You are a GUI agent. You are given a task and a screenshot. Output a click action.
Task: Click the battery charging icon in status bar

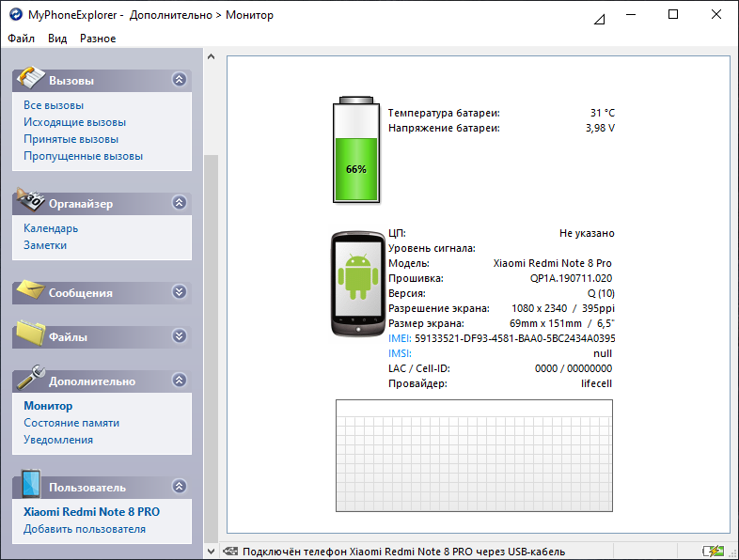pyautogui.click(x=713, y=551)
